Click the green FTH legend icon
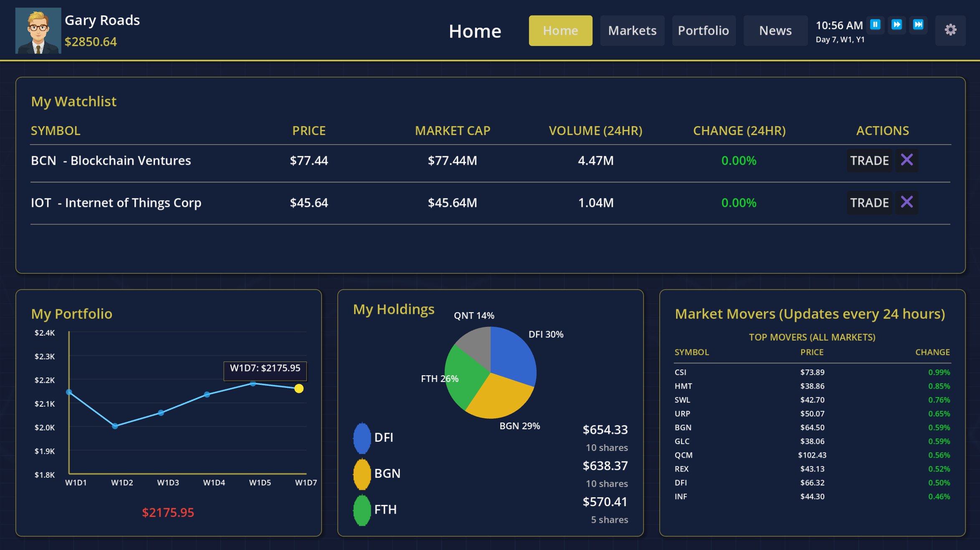 click(x=362, y=510)
